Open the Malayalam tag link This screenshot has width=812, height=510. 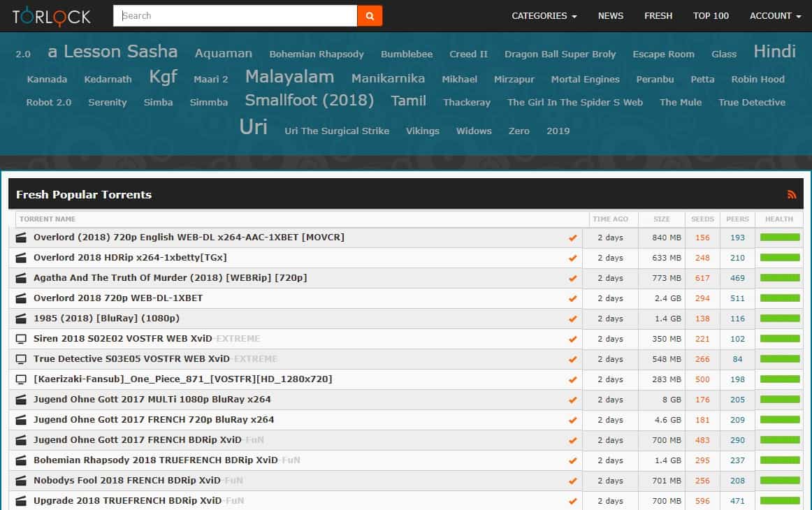(x=289, y=77)
